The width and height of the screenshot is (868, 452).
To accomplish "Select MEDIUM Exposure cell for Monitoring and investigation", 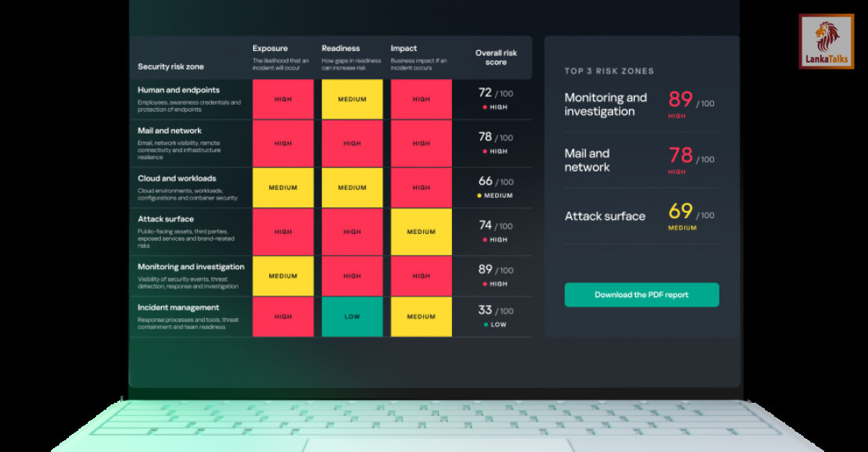I will coord(283,276).
